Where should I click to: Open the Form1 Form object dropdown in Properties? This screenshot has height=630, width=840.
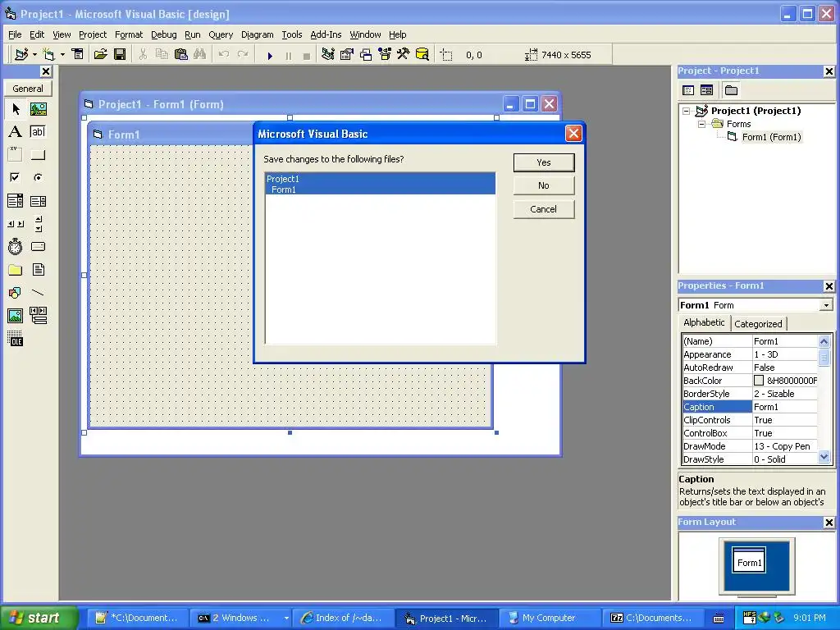[x=826, y=305]
